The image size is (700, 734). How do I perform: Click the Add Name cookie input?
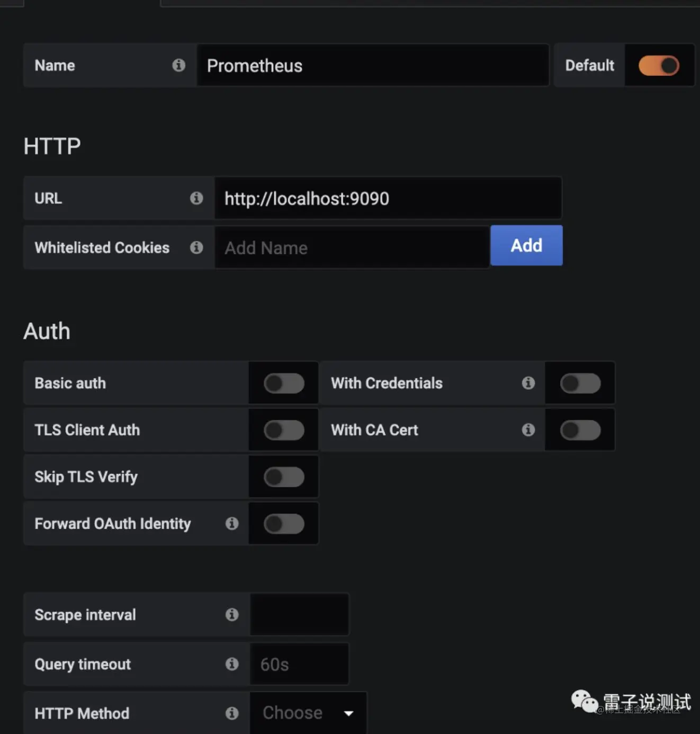(x=352, y=247)
